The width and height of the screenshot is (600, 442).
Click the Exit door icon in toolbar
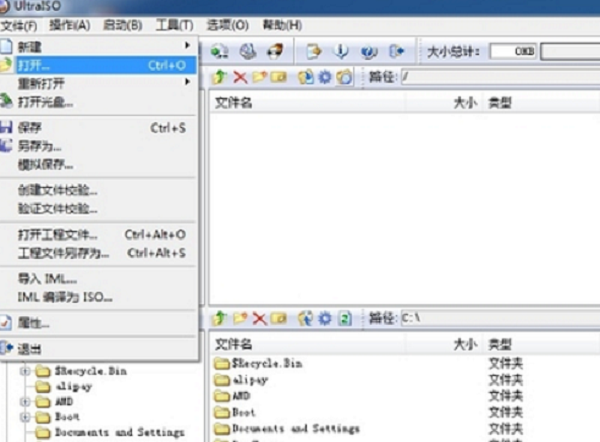point(396,51)
